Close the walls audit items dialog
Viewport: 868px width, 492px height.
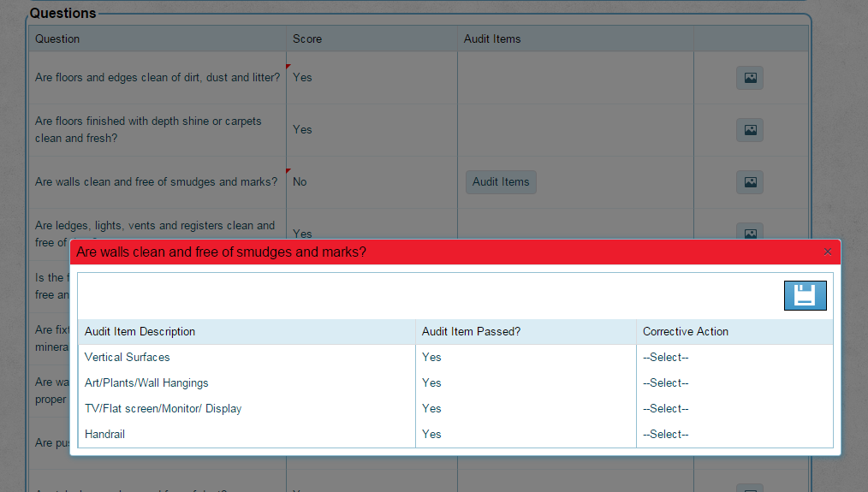click(x=827, y=252)
